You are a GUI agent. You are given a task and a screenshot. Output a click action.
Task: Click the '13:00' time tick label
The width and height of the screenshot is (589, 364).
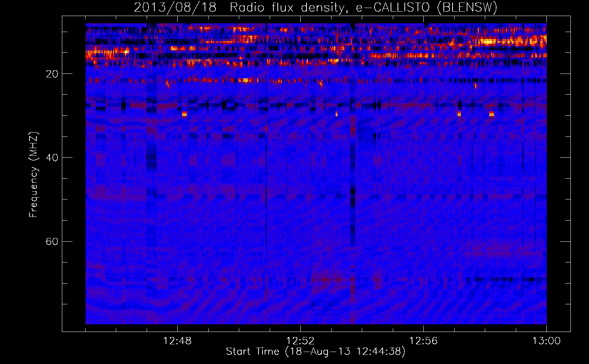[546, 341]
